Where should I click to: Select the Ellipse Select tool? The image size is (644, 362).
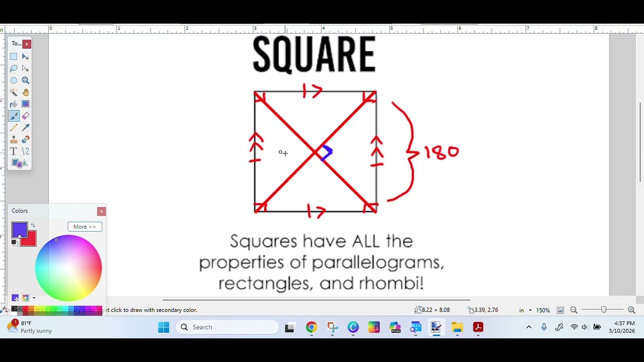point(14,80)
